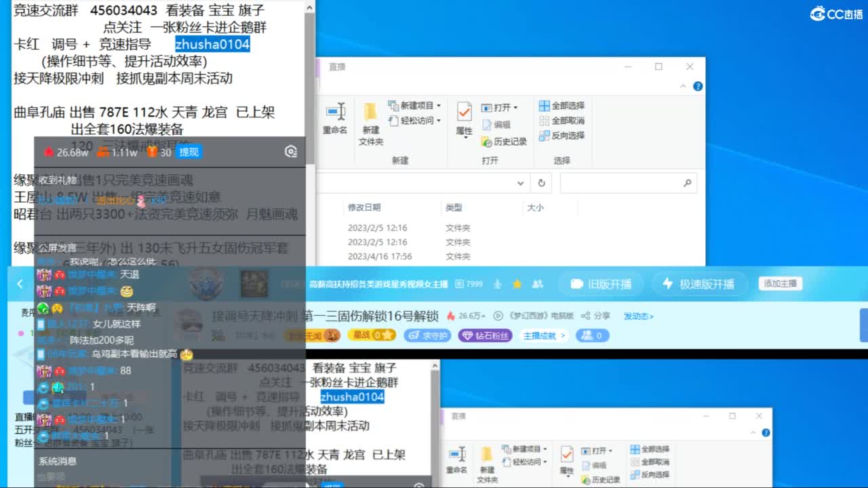868x488 pixels.
Task: Open 轻松访问 dropdown in upper Explorer ribbon
Action: (415, 121)
